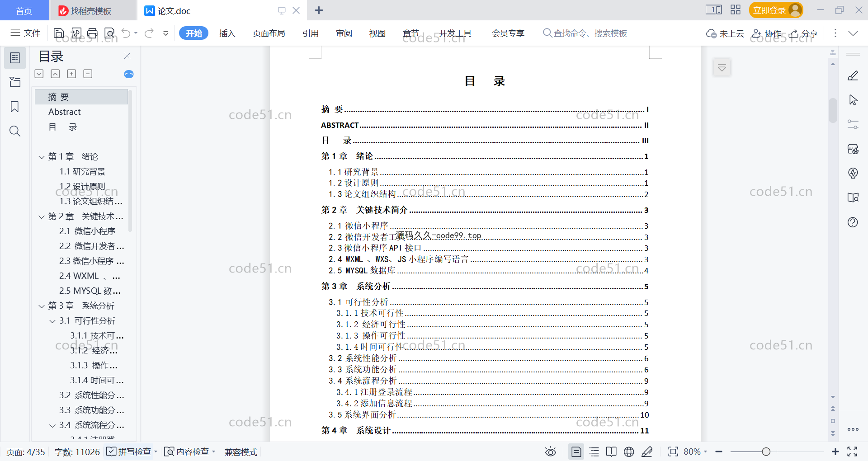Open the 会员专享 tab

pyautogui.click(x=508, y=33)
